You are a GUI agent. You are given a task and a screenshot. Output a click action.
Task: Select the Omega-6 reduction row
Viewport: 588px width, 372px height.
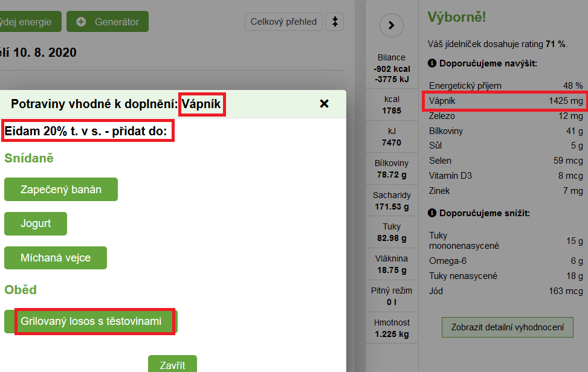pyautogui.click(x=506, y=261)
